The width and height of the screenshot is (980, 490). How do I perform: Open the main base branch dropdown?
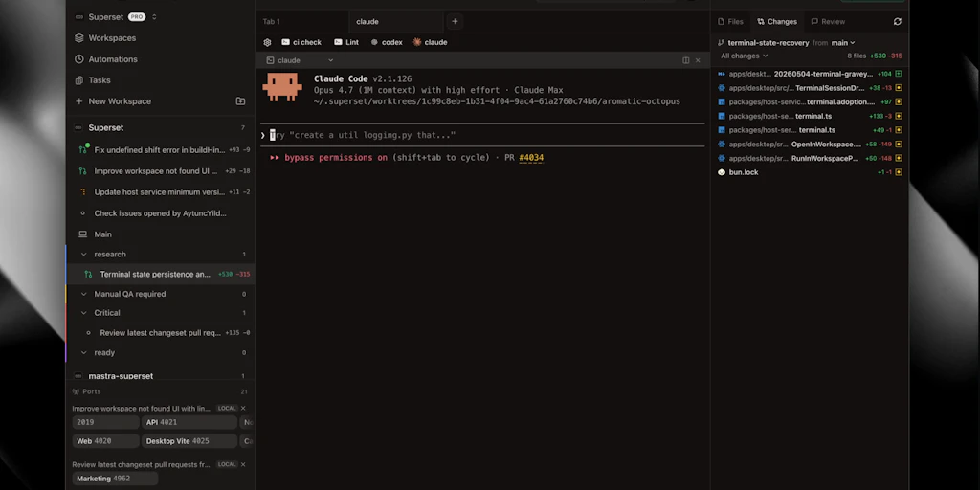(843, 43)
